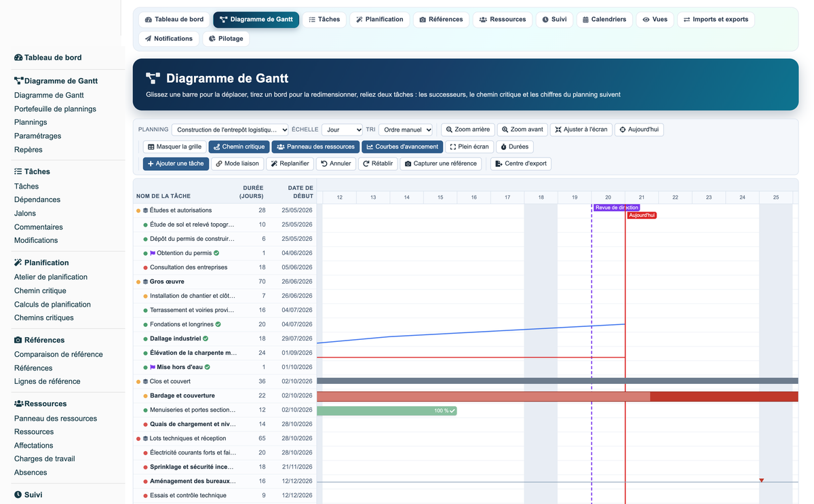Go to the Références tab

pos(441,20)
